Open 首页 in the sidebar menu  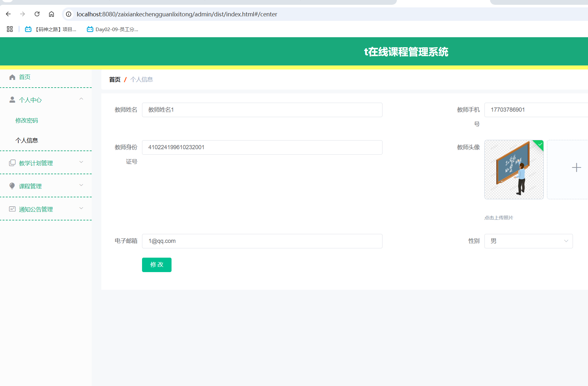pyautogui.click(x=25, y=77)
